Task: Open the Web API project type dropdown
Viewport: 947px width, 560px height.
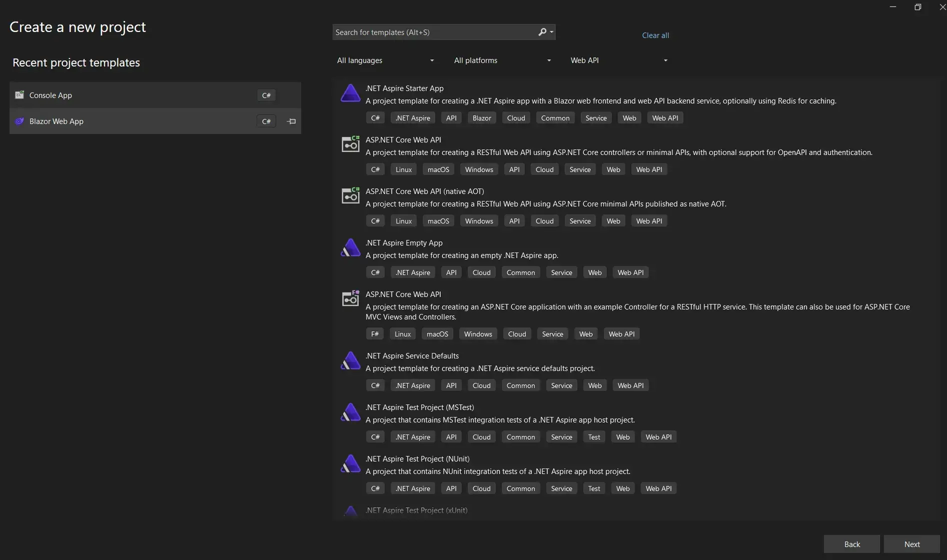Action: (619, 60)
